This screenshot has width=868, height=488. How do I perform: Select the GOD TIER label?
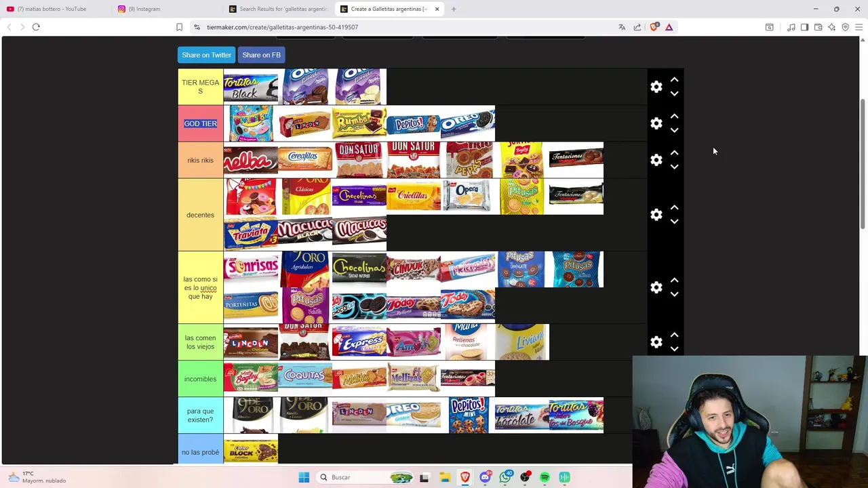point(200,123)
